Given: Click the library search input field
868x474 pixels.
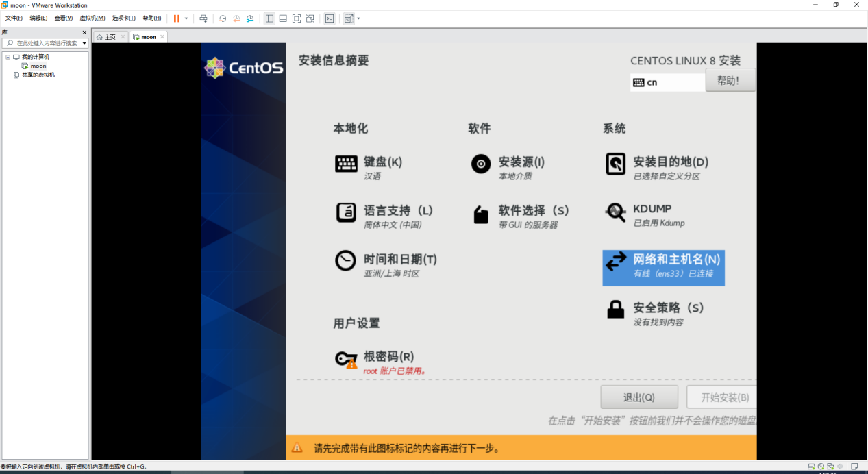Looking at the screenshot, I should coord(45,43).
